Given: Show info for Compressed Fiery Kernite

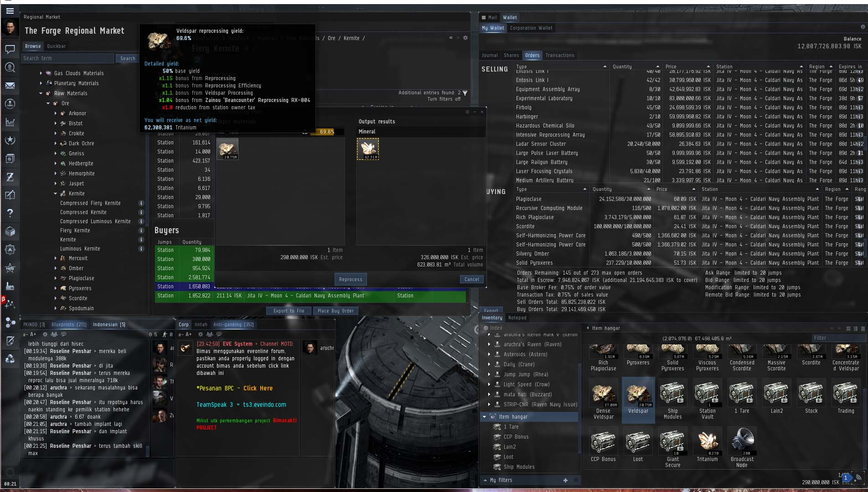Looking at the screenshot, I should click(141, 203).
